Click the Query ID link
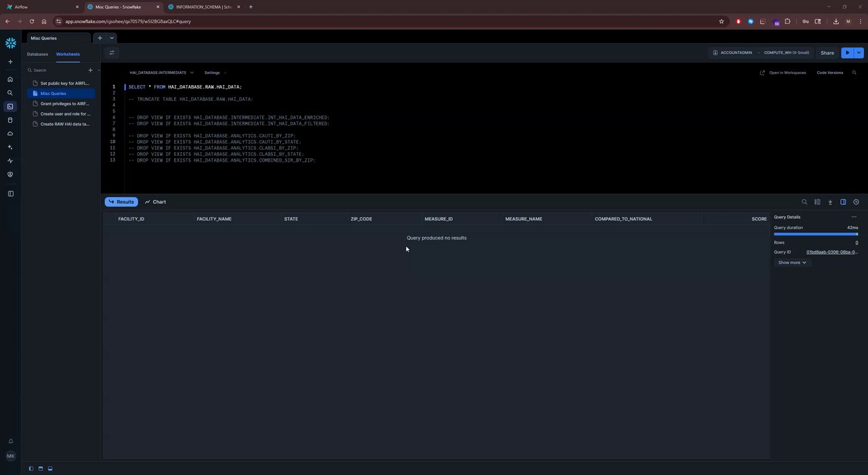868x475 pixels. [x=832, y=252]
